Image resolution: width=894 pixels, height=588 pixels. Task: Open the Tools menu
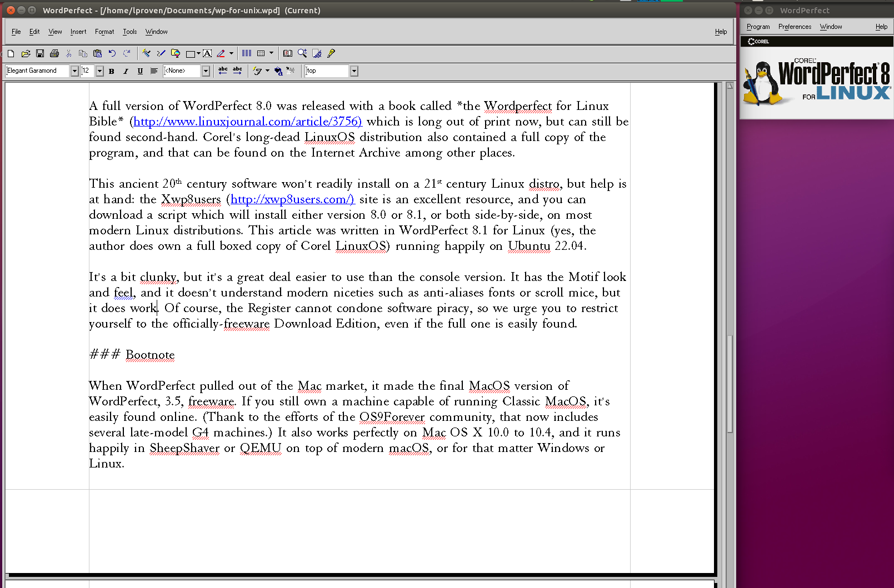pos(129,32)
